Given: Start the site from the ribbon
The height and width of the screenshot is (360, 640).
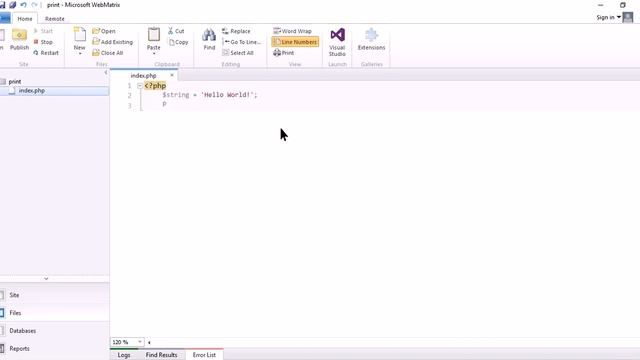Looking at the screenshot, I should coord(43,31).
